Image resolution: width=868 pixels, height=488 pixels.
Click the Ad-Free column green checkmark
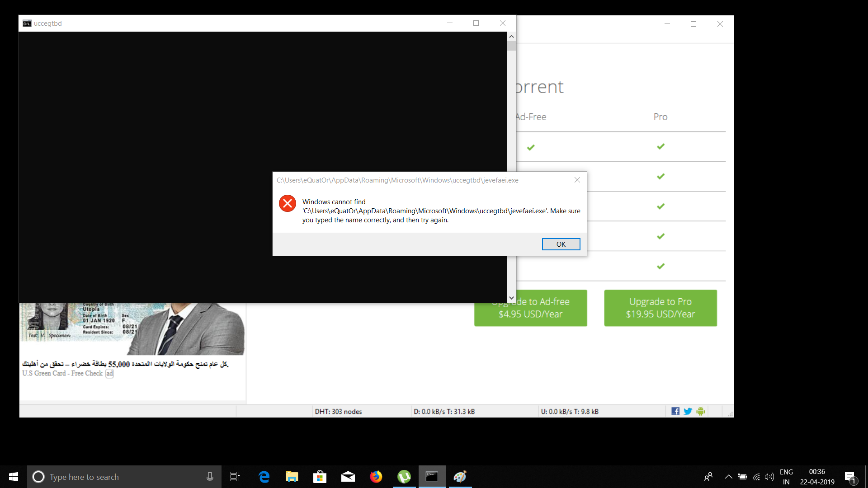[x=531, y=147]
